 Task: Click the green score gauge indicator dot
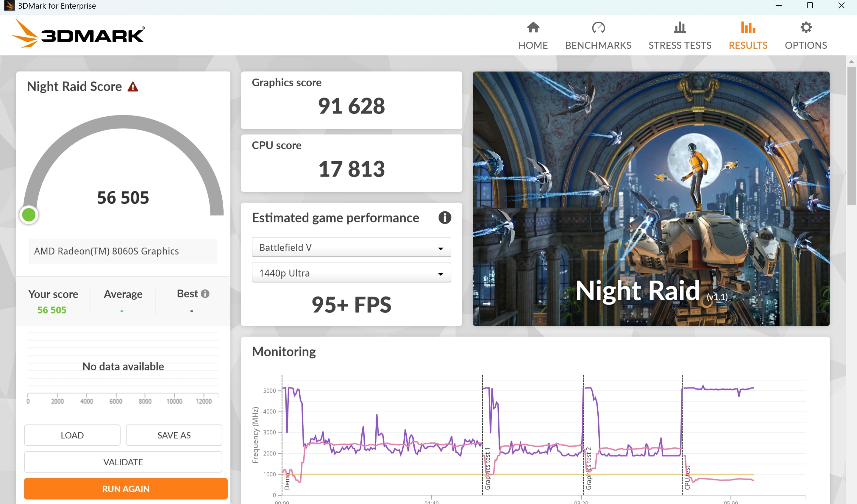tap(29, 215)
